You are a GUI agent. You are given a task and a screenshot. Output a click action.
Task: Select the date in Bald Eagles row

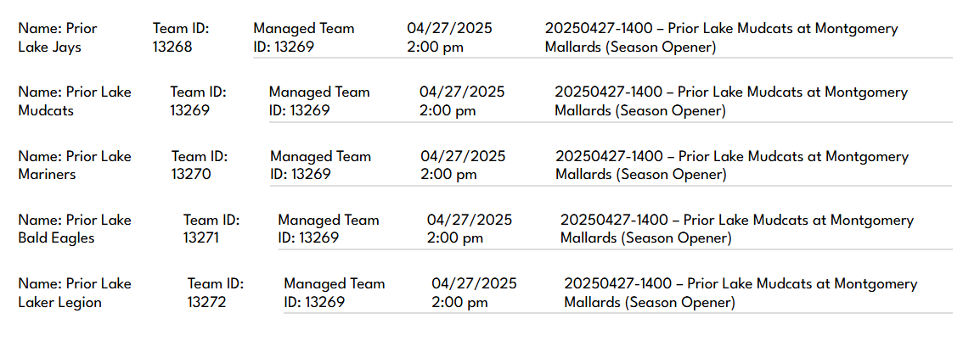click(x=470, y=228)
